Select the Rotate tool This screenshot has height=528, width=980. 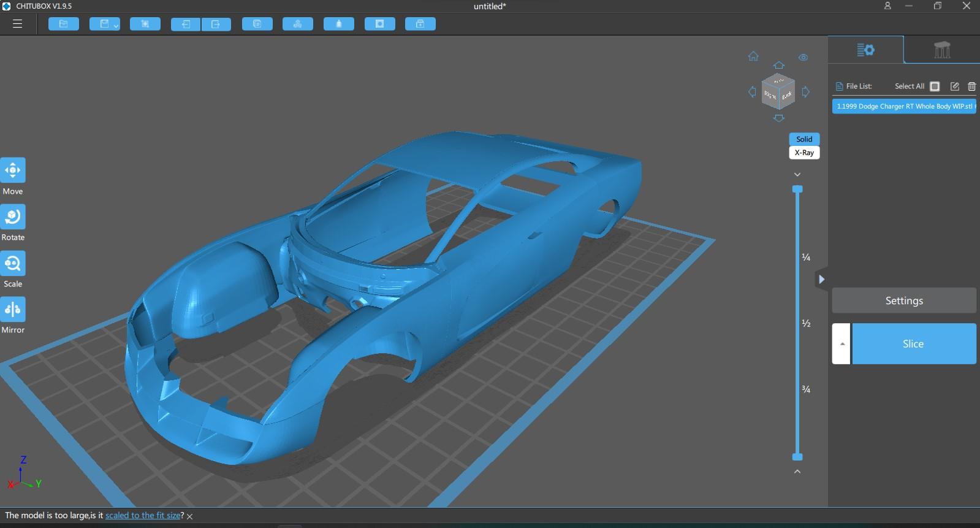click(x=13, y=216)
